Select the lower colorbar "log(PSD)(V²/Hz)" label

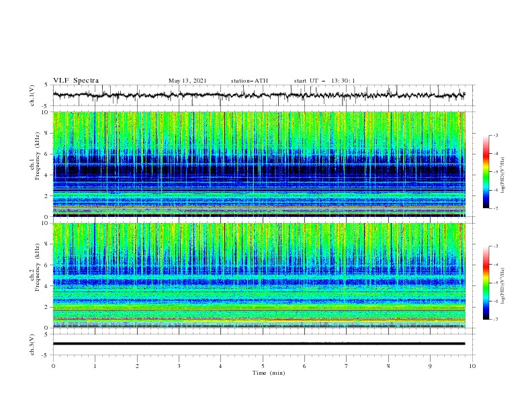pyautogui.click(x=502, y=286)
